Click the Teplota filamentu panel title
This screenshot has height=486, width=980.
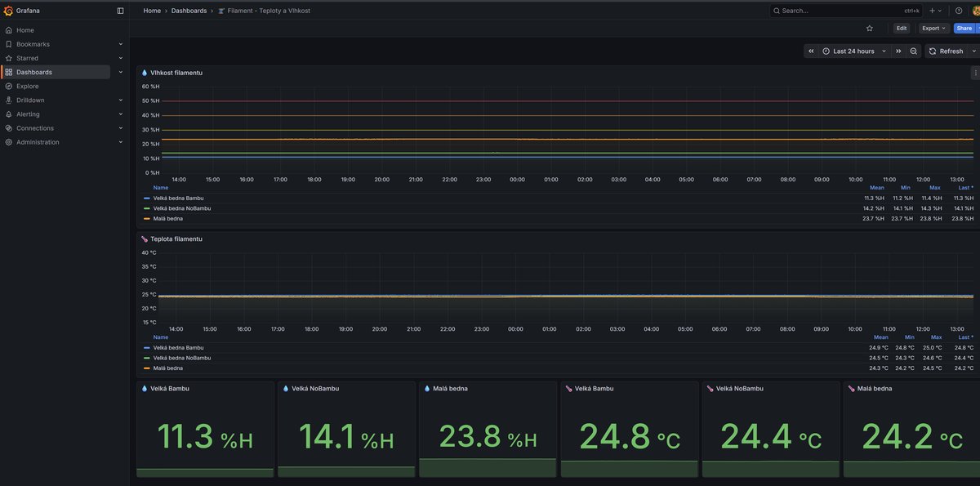176,239
